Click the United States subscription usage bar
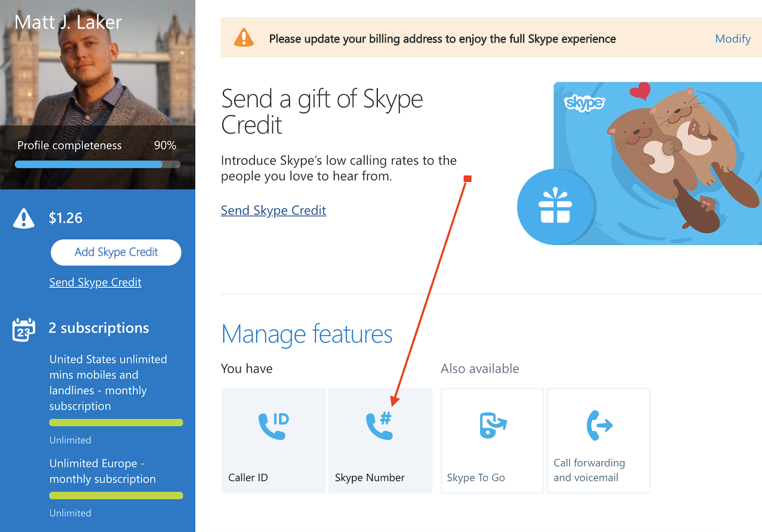The height and width of the screenshot is (532, 762). pyautogui.click(x=116, y=423)
